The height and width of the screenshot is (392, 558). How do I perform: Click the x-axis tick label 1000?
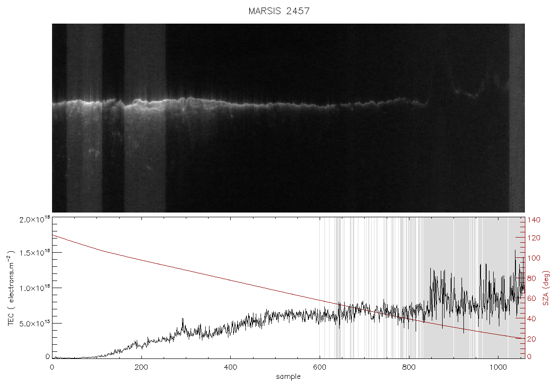(x=498, y=367)
